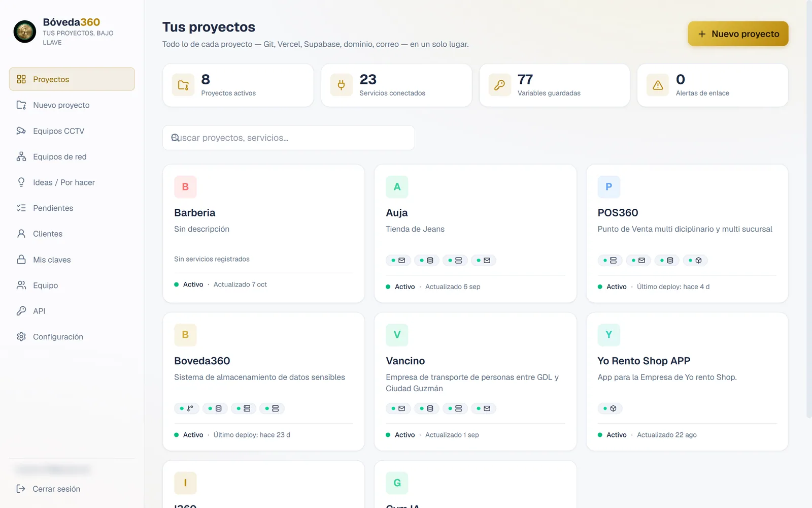Click the key icon on Variables guardadas card
812x508 pixels.
click(500, 85)
